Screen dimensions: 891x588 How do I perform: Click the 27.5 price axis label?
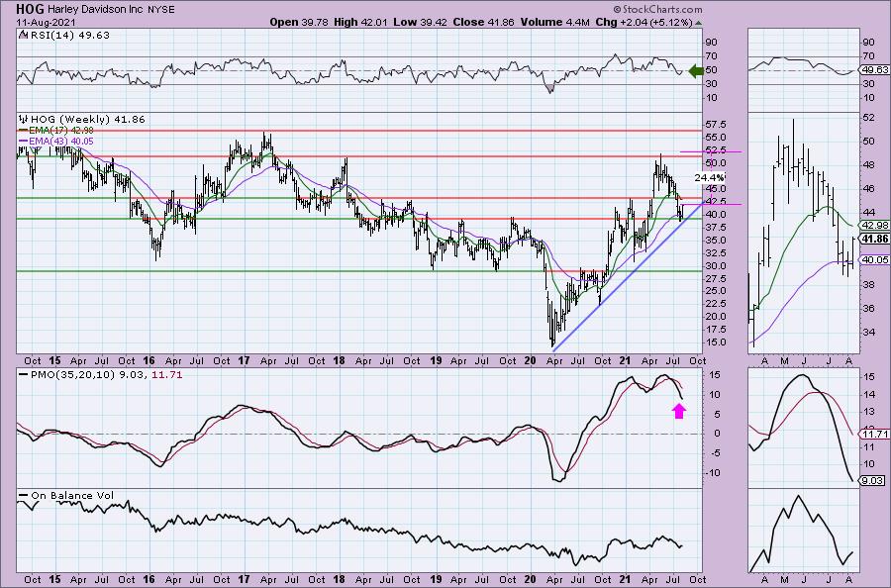pyautogui.click(x=716, y=278)
